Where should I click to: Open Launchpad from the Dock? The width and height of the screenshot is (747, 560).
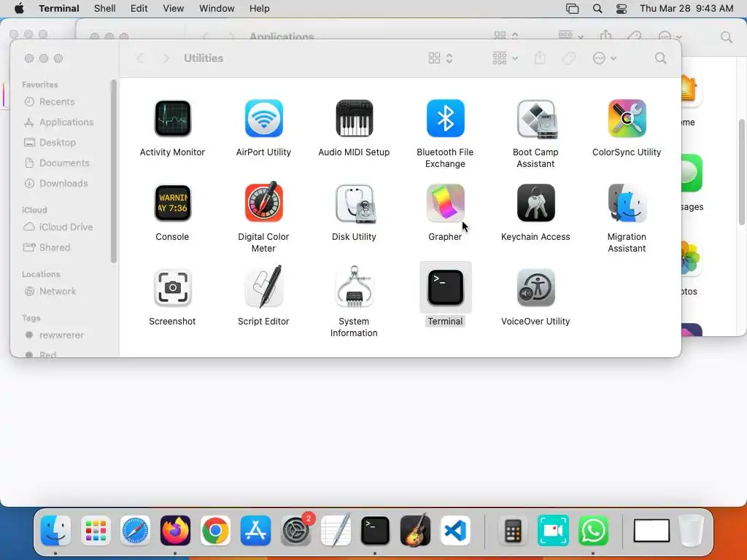96,531
